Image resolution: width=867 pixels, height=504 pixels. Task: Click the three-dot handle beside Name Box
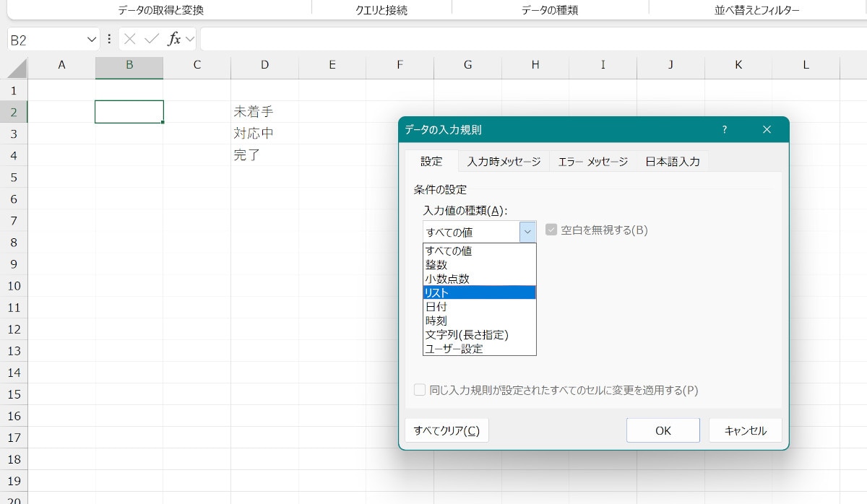(x=109, y=39)
